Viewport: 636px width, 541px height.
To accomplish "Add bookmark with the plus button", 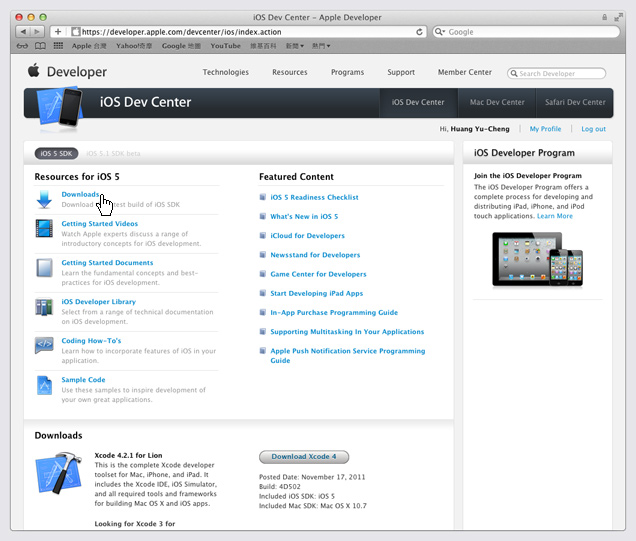I will 58,32.
